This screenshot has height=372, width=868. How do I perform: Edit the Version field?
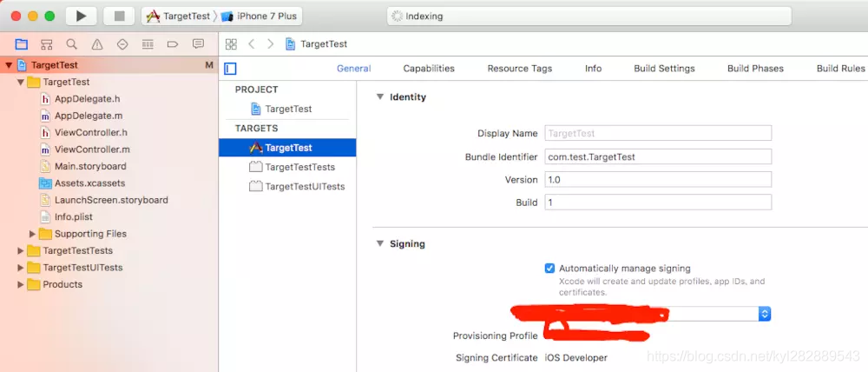click(x=658, y=180)
